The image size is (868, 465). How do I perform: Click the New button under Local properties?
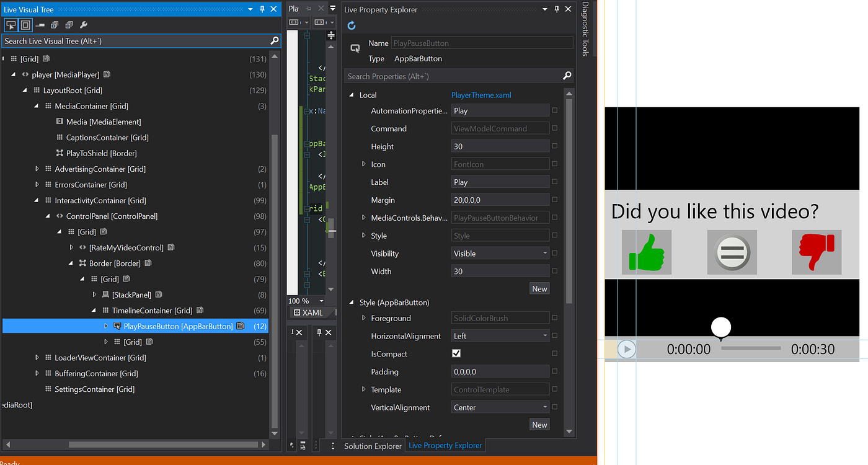tap(539, 288)
